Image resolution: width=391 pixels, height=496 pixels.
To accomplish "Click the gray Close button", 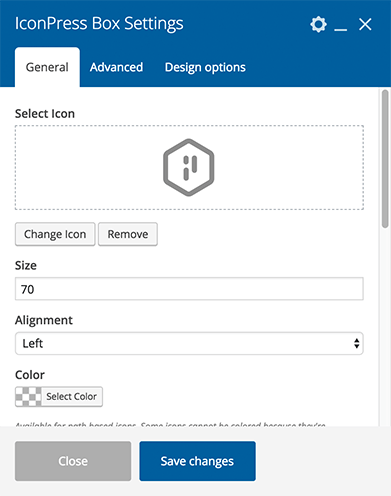I will (73, 461).
